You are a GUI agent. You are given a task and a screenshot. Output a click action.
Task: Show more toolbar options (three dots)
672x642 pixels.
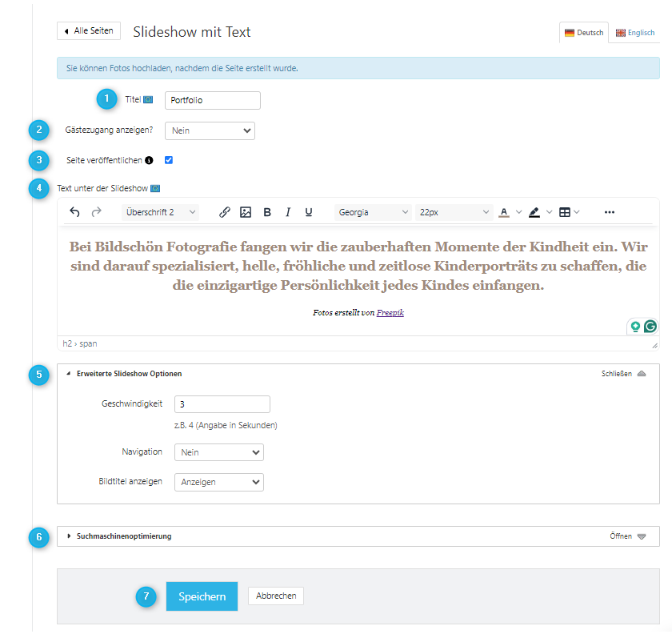610,212
